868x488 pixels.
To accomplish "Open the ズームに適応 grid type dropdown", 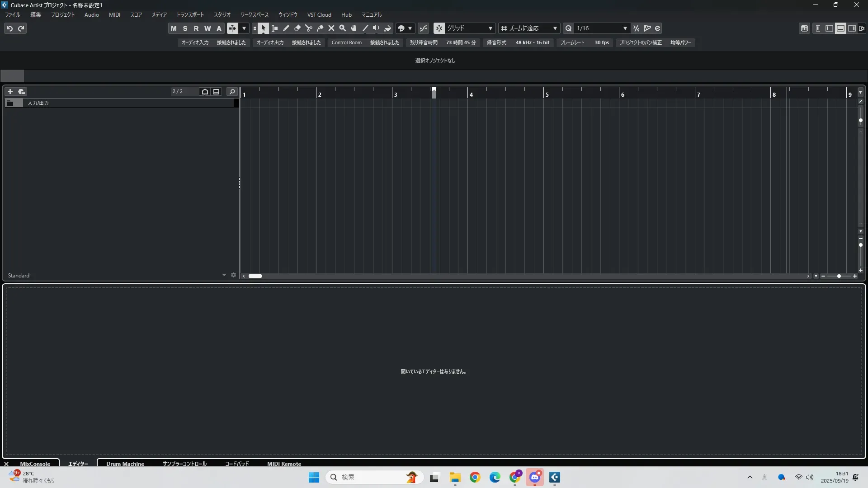I will pyautogui.click(x=529, y=28).
